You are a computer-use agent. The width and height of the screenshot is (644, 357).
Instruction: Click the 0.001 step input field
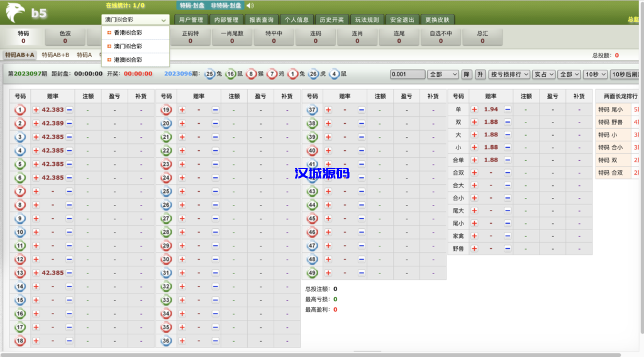pyautogui.click(x=408, y=74)
